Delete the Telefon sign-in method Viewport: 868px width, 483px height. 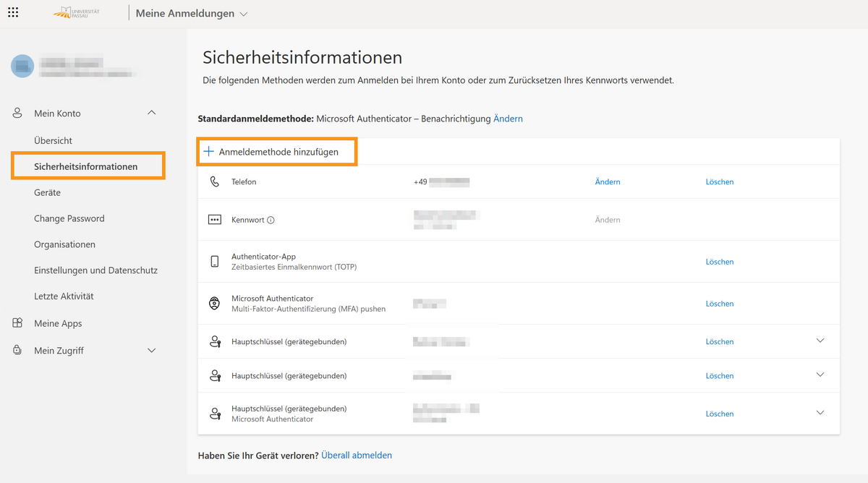[x=719, y=182]
